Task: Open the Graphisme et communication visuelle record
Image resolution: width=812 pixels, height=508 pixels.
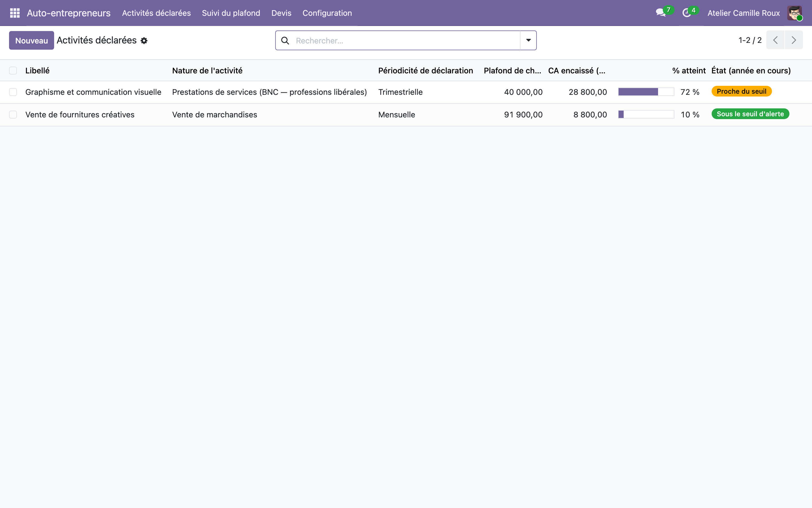Action: [93, 92]
